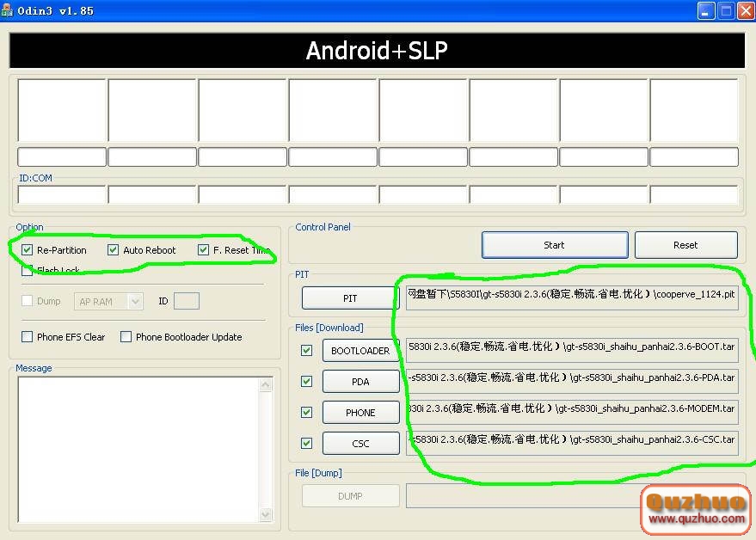Screen dimensions: 756x540
Task: Open the AP RAM dropdown
Action: click(108, 301)
